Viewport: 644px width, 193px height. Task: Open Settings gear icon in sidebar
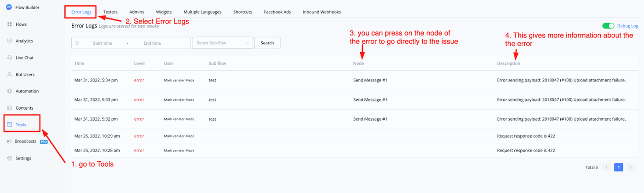point(9,158)
